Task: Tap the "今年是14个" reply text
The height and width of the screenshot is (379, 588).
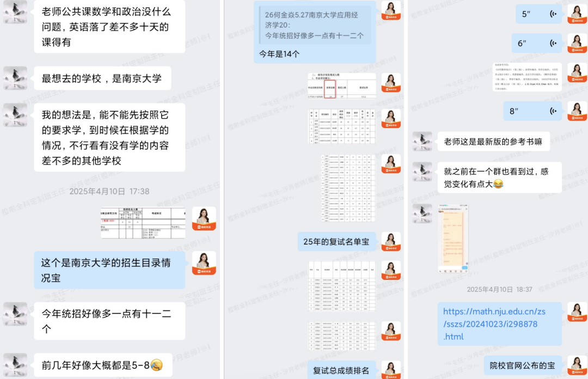Action: pyautogui.click(x=279, y=54)
